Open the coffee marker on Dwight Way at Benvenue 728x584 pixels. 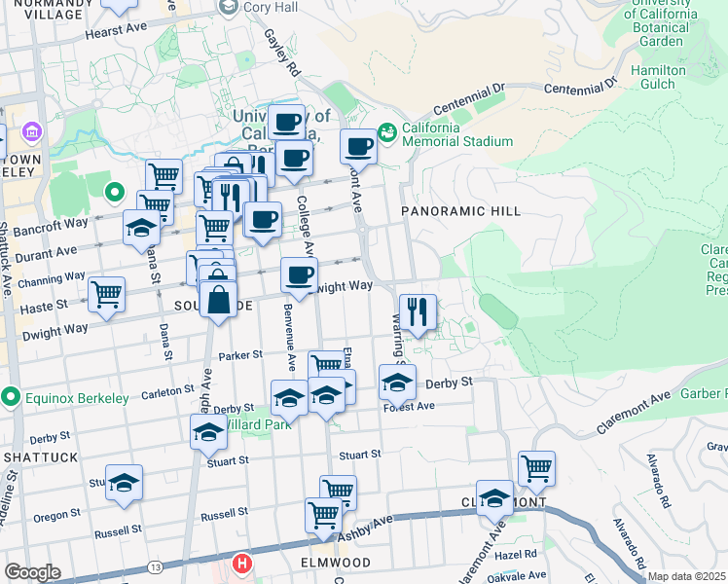(299, 276)
